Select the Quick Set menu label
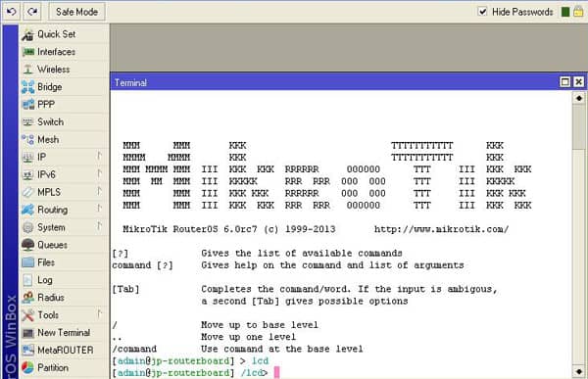 56,34
